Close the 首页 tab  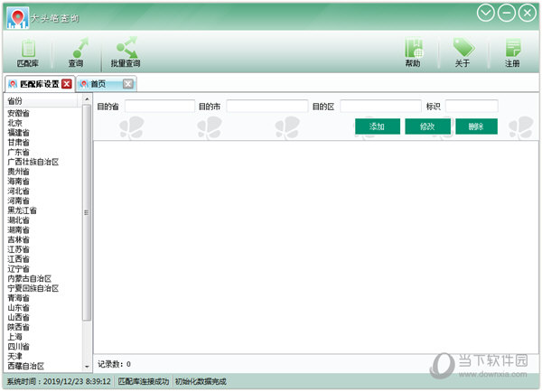[x=128, y=84]
